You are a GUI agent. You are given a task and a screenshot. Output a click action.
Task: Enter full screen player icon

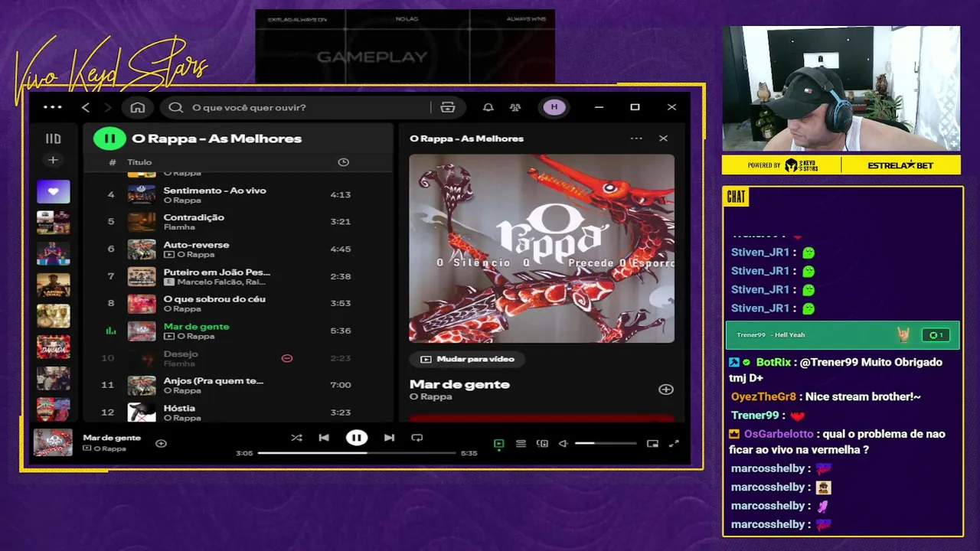coord(674,443)
